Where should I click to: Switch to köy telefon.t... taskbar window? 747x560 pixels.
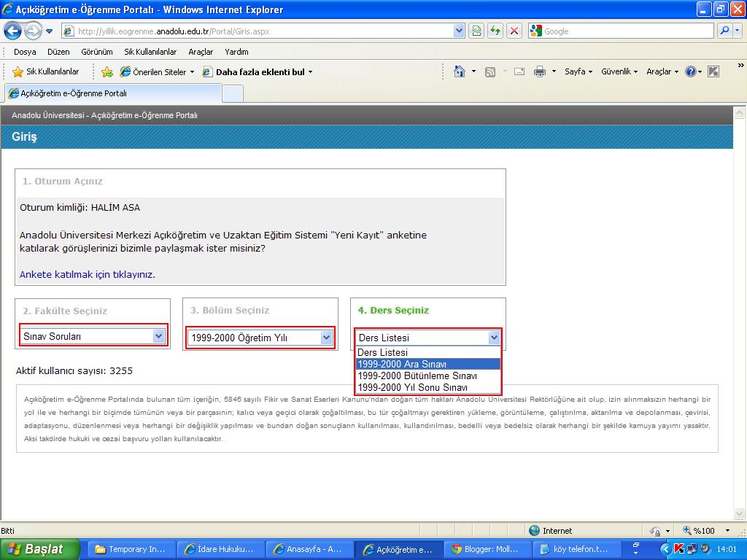coord(577,549)
